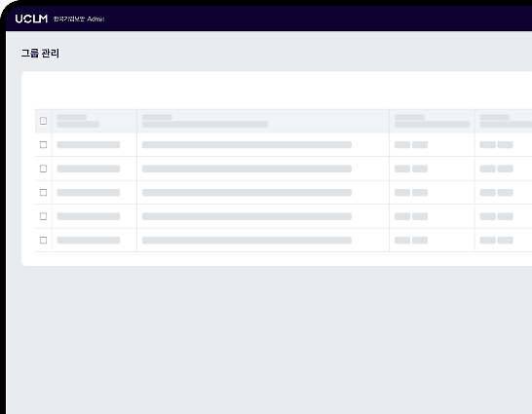The image size is (532, 414).
Task: Check the third data row's checkbox
Action: [44, 193]
